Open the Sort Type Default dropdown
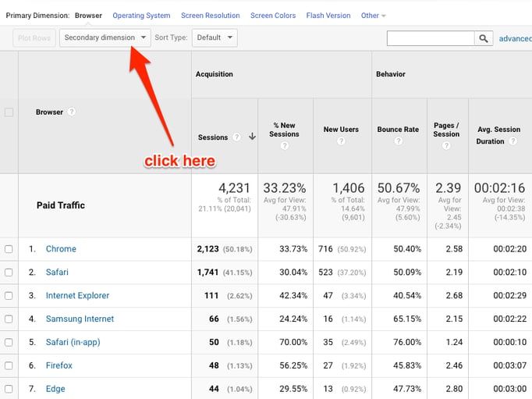Viewport: 532px width, 399px height. [215, 37]
